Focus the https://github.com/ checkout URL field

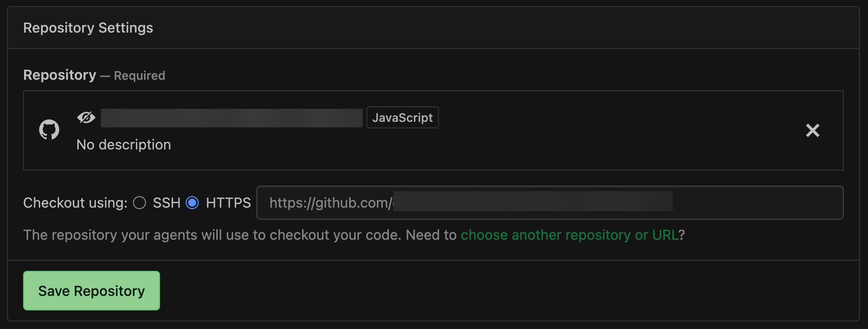[753, 203]
